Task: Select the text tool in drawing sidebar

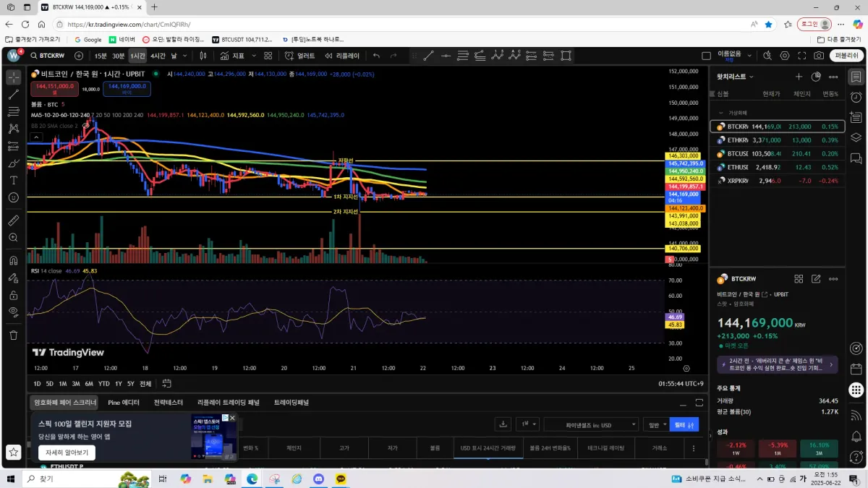Action: 14,180
